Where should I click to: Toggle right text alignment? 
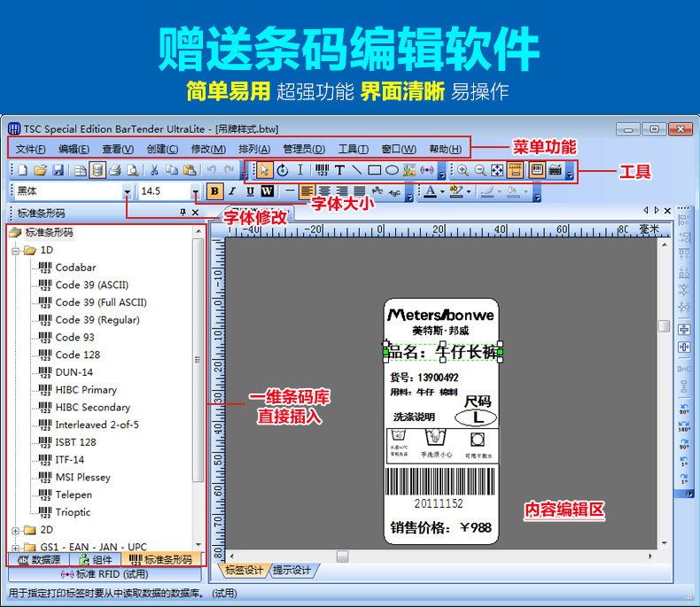341,191
